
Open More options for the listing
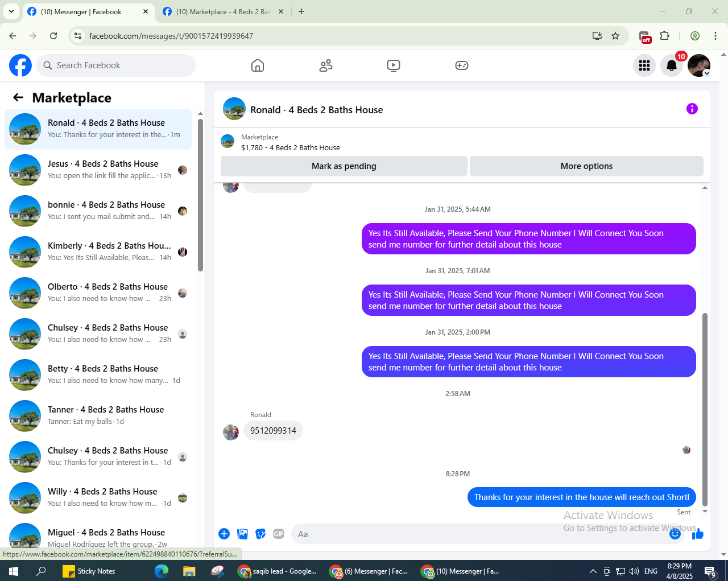(x=586, y=166)
